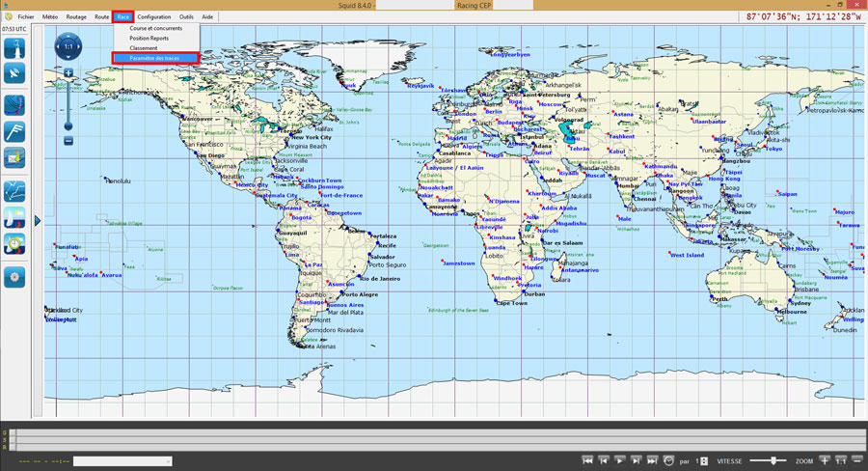
Task: Open the settings gear in sidebar
Action: [x=14, y=277]
